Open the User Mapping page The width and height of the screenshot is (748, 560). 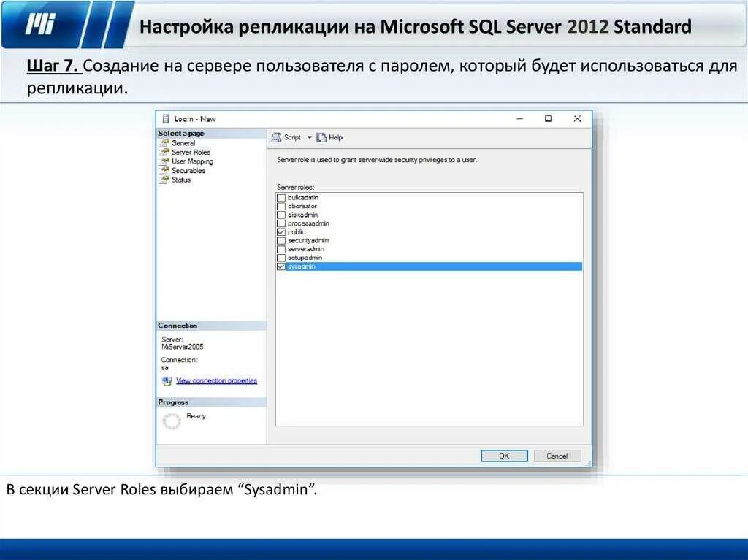pyautogui.click(x=192, y=161)
